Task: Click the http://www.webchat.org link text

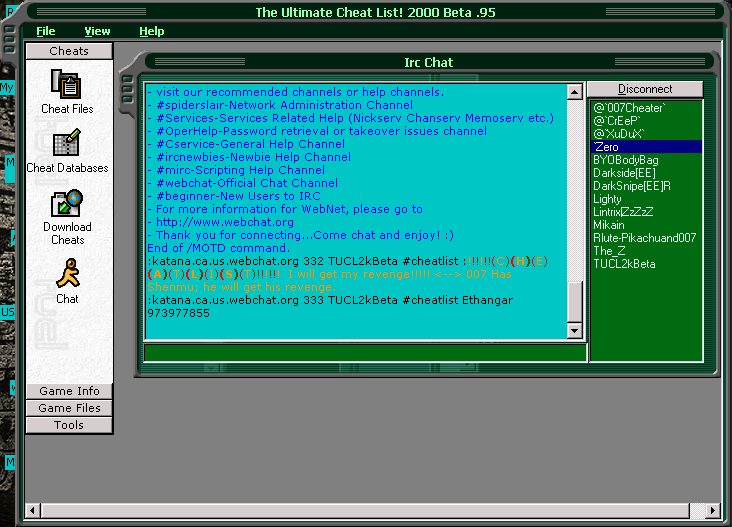Action: click(x=225, y=222)
